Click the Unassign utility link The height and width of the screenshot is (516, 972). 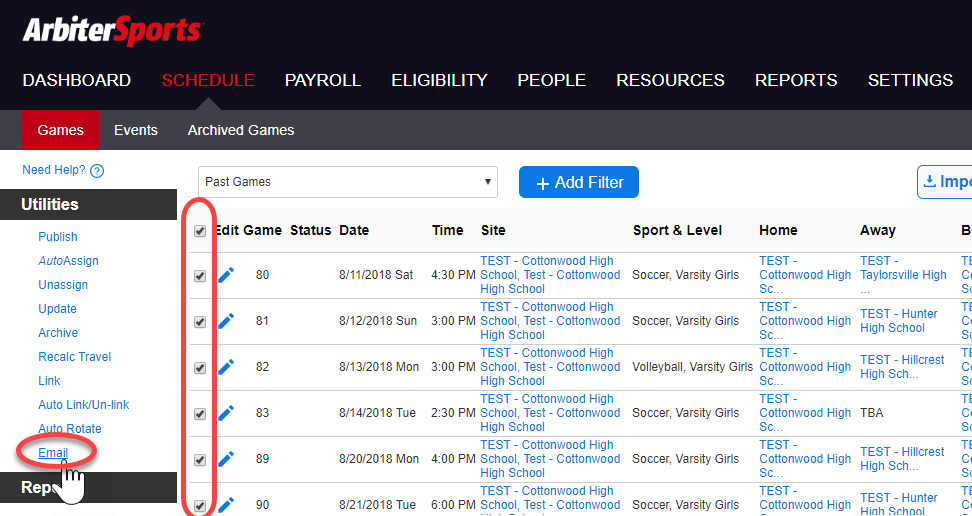coord(63,285)
